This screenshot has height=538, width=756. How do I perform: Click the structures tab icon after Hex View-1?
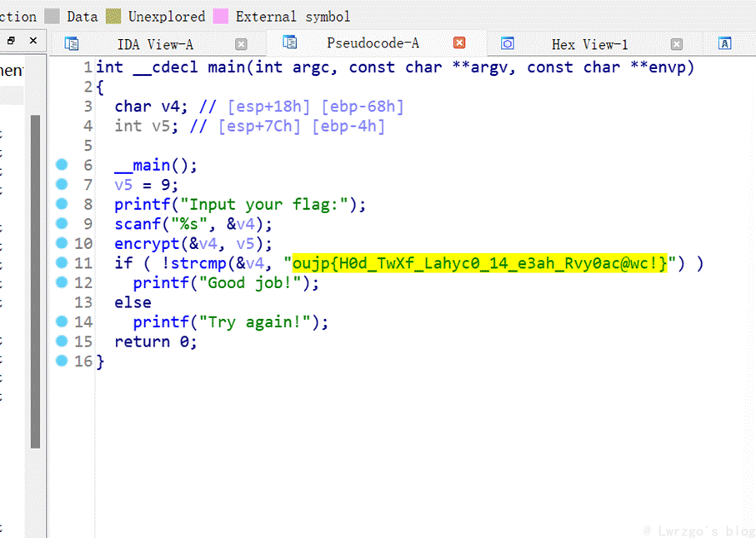[x=724, y=43]
